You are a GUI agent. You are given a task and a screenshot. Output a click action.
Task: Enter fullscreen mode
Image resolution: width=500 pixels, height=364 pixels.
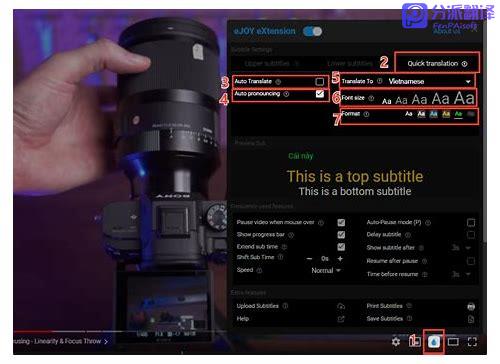(472, 342)
